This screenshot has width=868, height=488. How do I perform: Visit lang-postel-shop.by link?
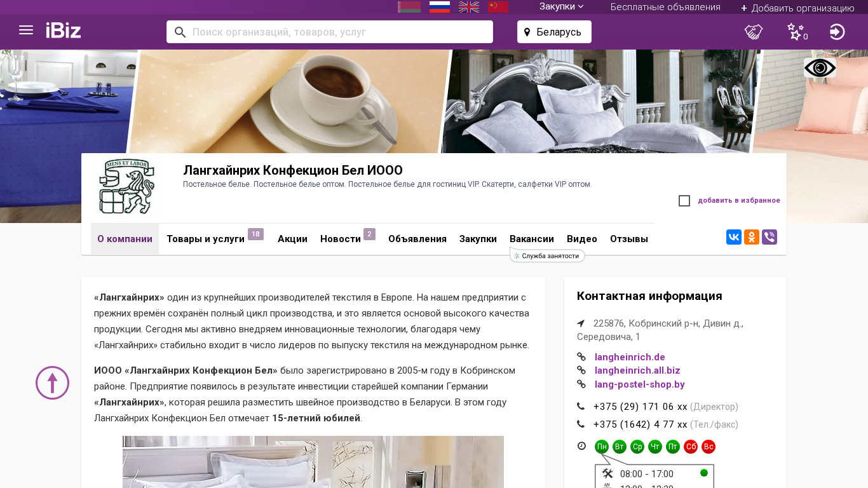[640, 384]
